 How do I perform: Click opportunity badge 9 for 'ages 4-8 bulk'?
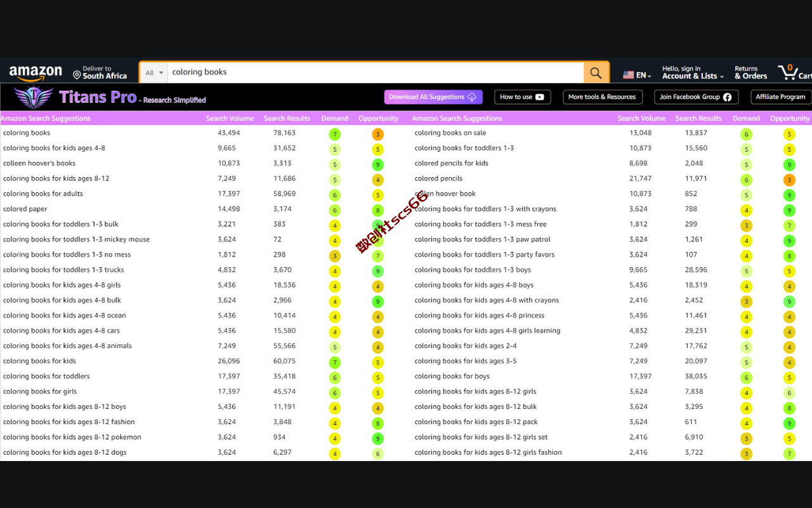(378, 302)
